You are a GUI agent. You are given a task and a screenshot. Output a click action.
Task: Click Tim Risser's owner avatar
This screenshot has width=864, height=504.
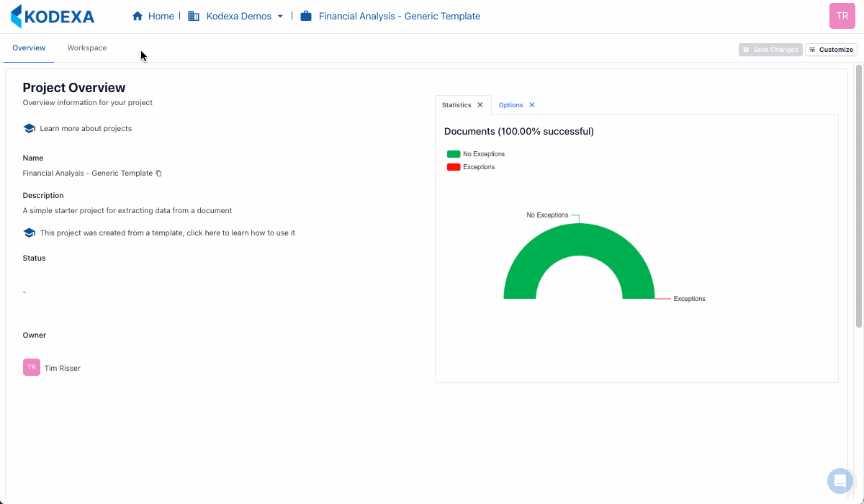coord(32,367)
